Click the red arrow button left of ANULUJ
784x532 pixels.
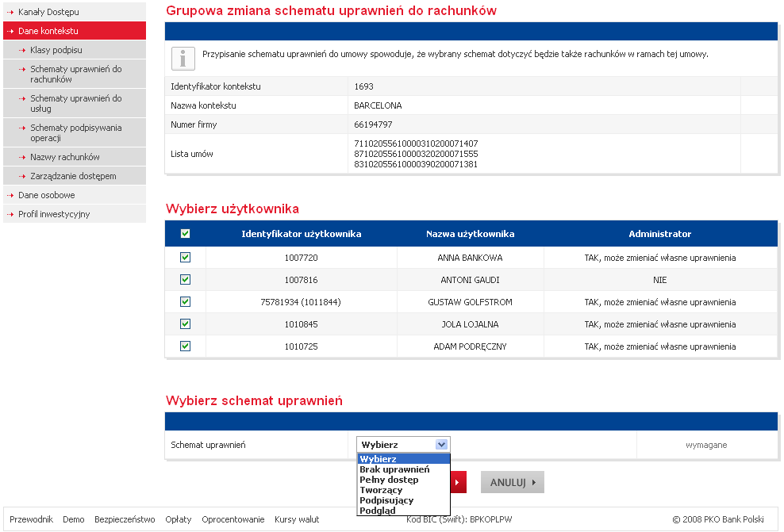pos(459,482)
